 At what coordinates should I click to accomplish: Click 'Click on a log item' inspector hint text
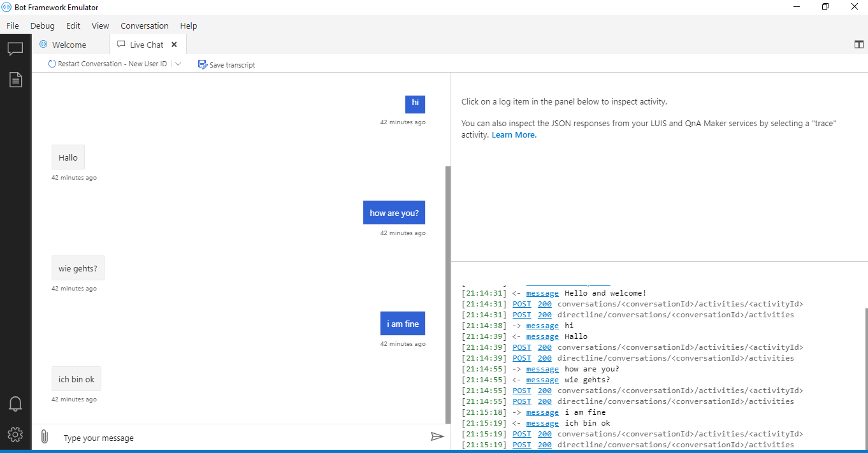click(564, 101)
